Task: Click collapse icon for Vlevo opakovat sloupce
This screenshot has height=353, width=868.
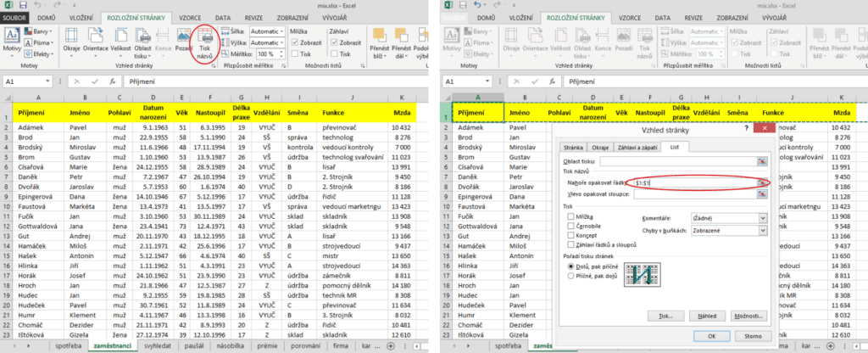Action: 762,194
